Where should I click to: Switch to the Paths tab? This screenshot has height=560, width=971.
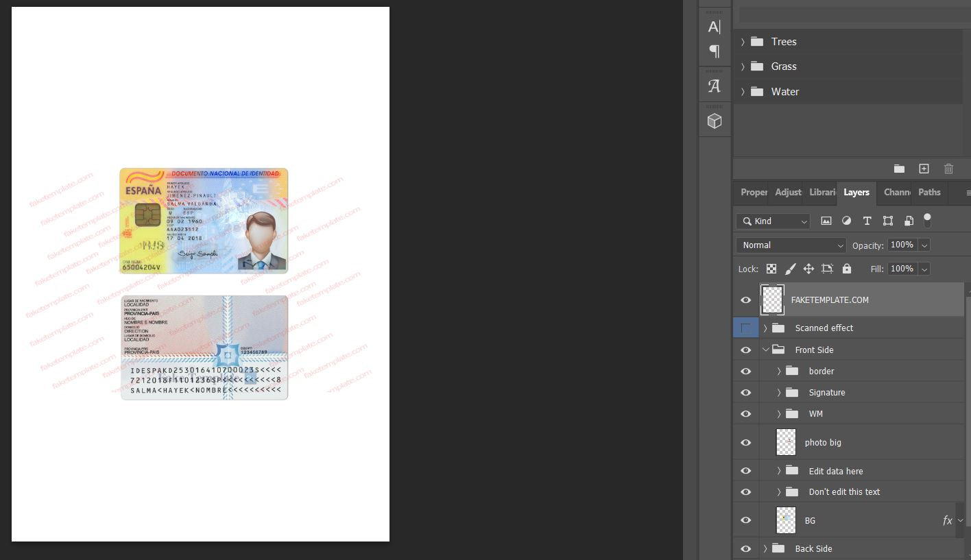point(929,193)
